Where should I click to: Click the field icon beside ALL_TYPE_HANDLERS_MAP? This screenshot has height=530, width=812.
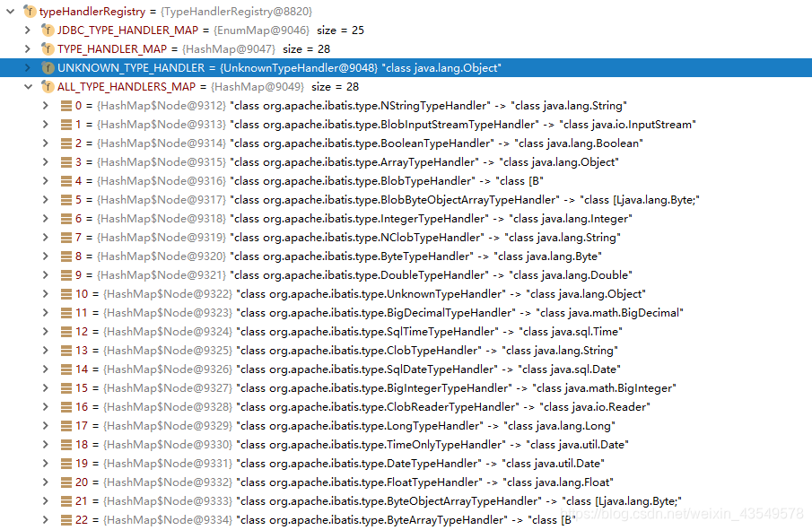(x=48, y=86)
